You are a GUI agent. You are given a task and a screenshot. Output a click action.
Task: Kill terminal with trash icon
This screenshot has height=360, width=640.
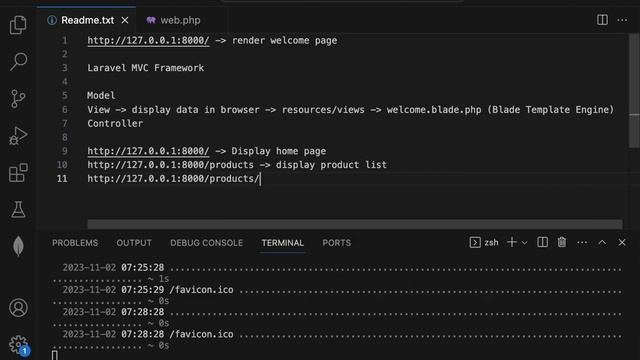point(562,242)
